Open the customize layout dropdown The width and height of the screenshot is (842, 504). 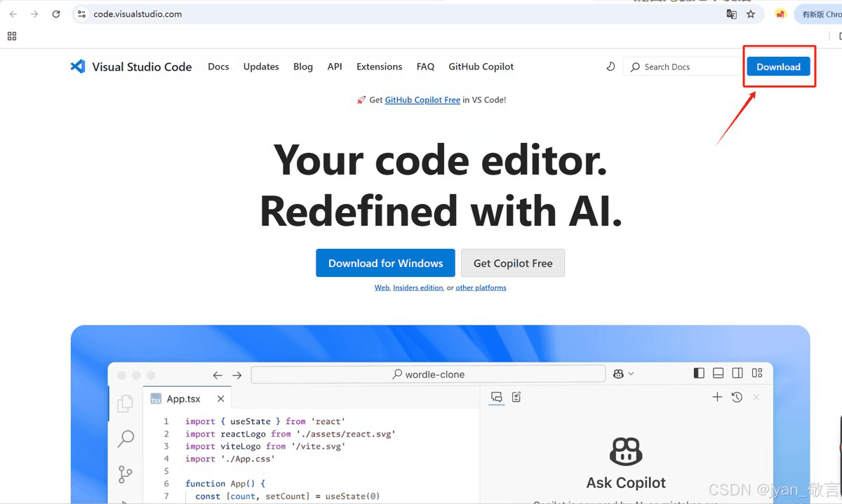756,373
